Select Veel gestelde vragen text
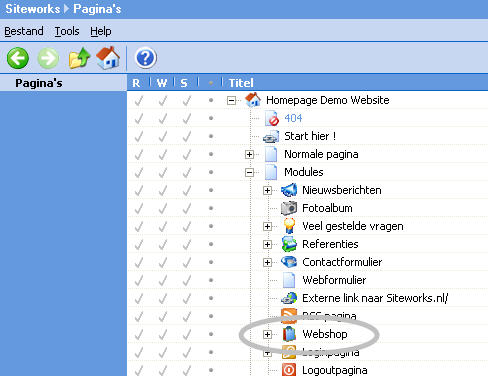488x376 pixels. 353,226
